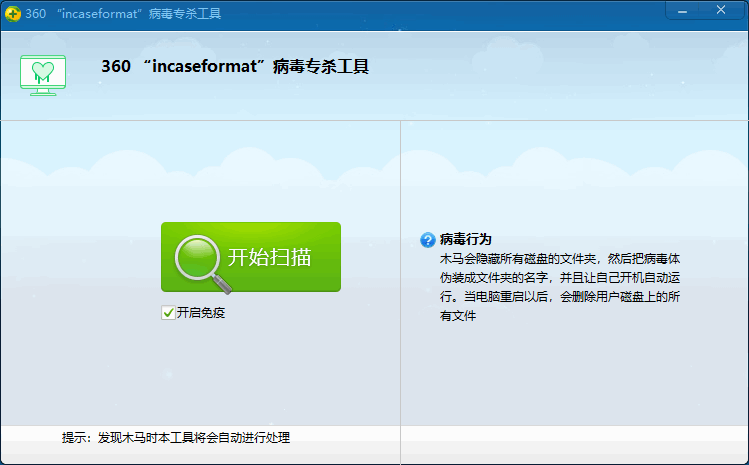Minimize the 360 tool window

click(x=682, y=11)
